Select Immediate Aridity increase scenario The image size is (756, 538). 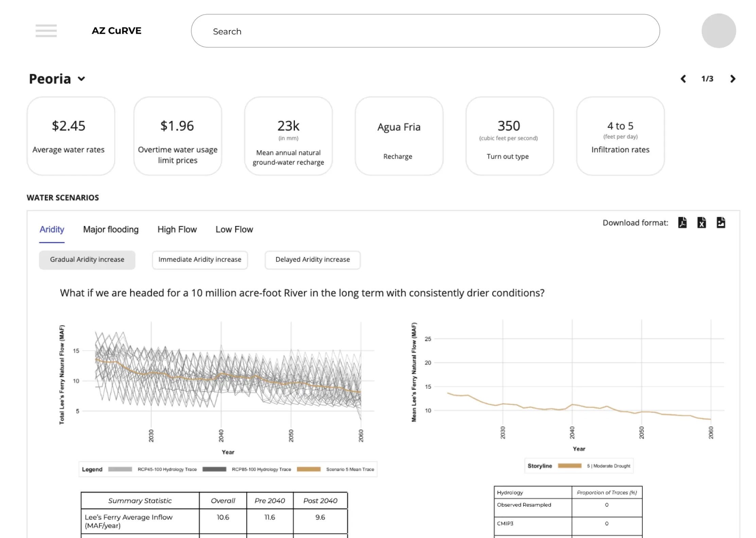point(200,260)
